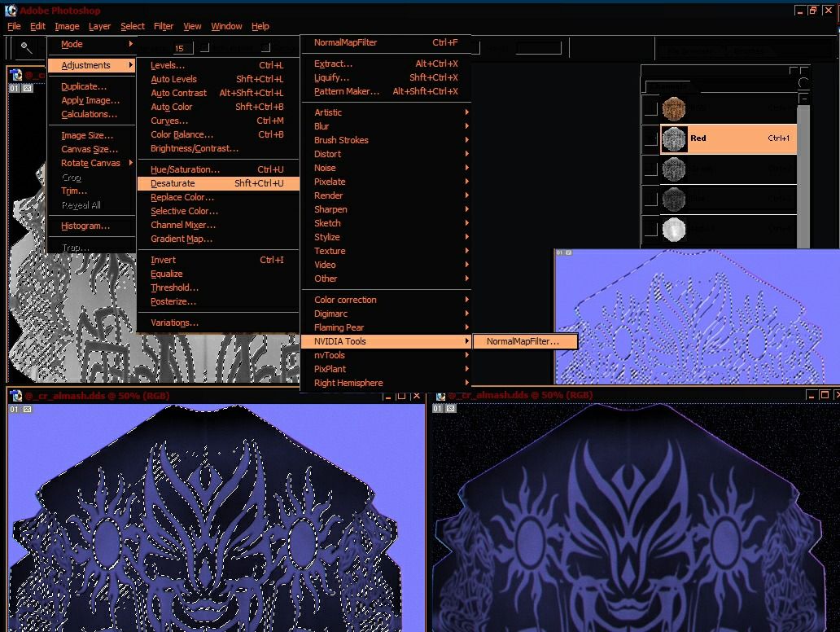Click document icon of bottom-left _cr_almash.dds window
840x632 pixels.
tap(16, 396)
